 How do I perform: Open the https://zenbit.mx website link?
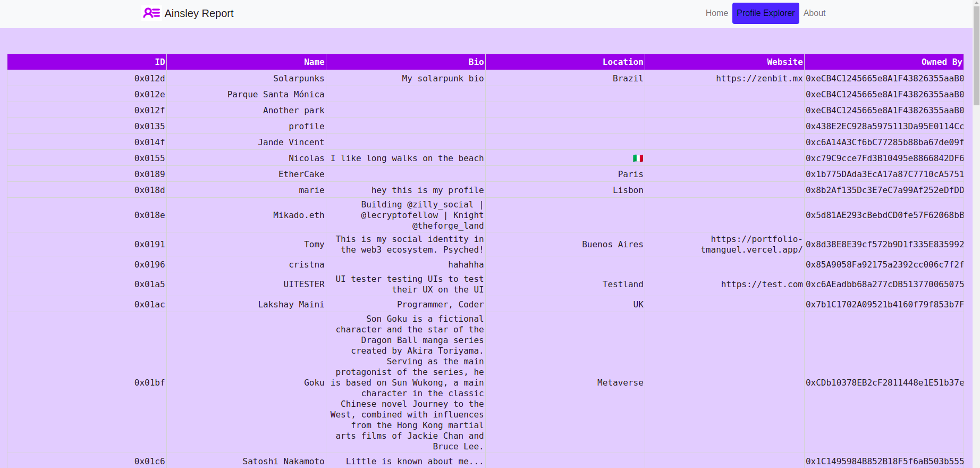pos(759,78)
